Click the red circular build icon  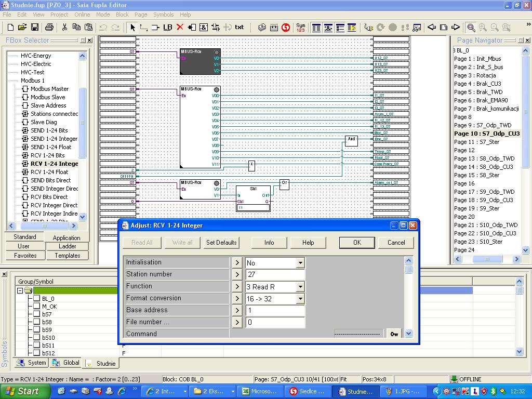(286, 28)
